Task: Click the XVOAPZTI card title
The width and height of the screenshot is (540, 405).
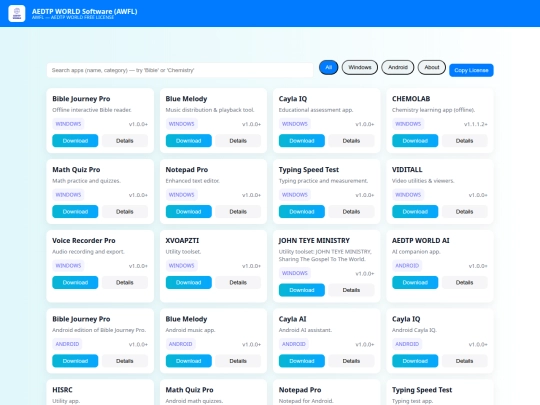Action: pyautogui.click(x=182, y=240)
